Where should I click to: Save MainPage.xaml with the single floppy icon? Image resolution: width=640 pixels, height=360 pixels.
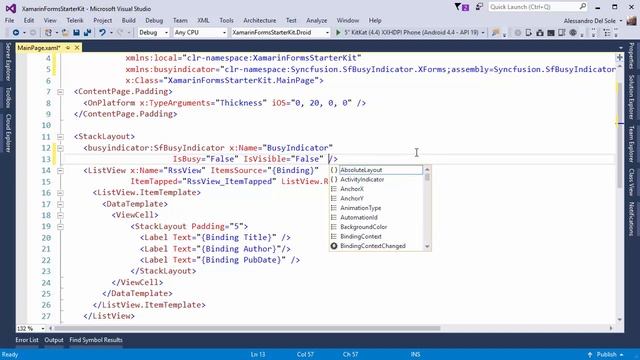(76, 32)
